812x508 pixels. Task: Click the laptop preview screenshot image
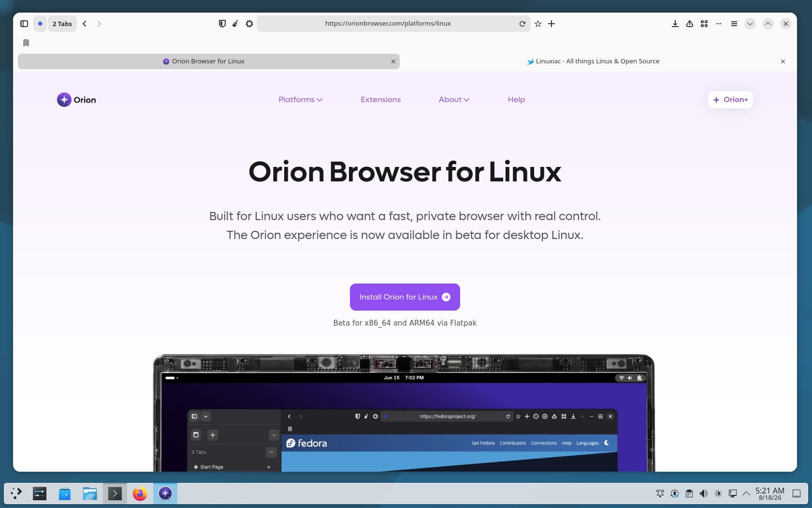(x=404, y=413)
